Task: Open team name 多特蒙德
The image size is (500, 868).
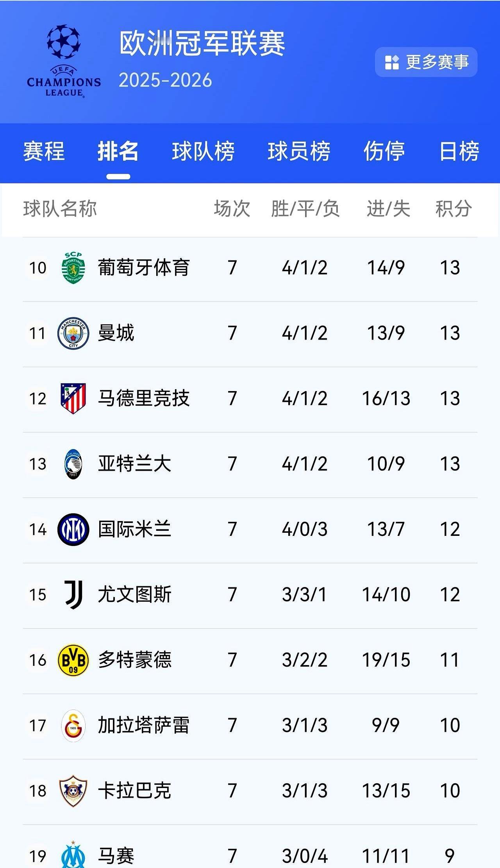Action: (135, 660)
